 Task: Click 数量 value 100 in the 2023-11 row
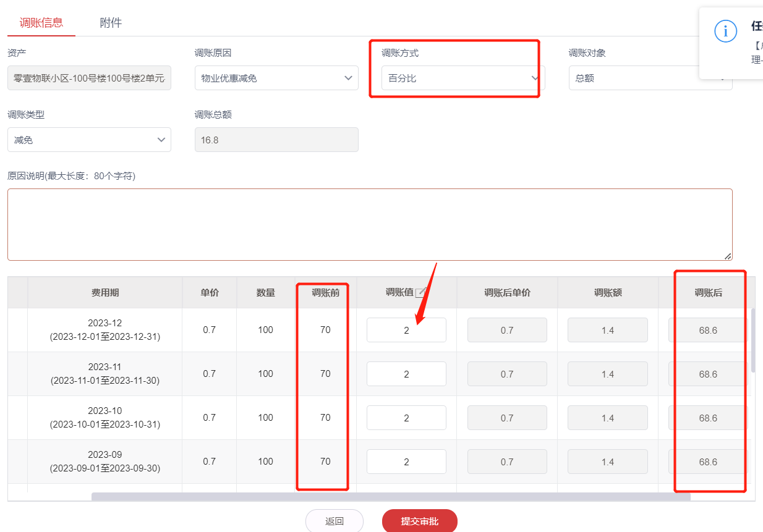tap(266, 374)
